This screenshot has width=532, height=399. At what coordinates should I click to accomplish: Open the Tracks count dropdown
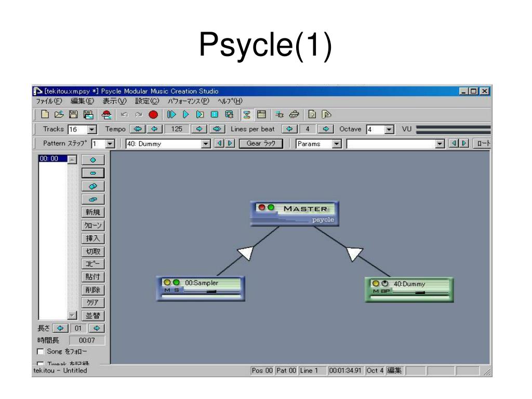point(91,129)
